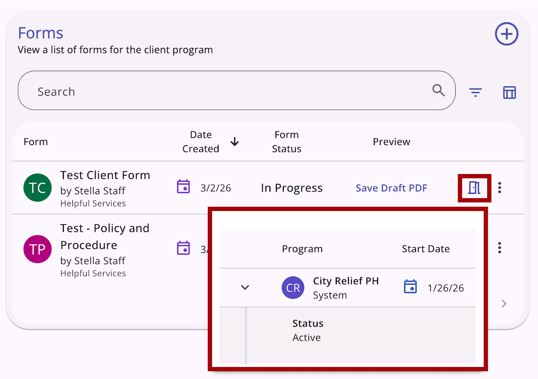Click the Program column header in popup
538x379 pixels.
tap(302, 249)
